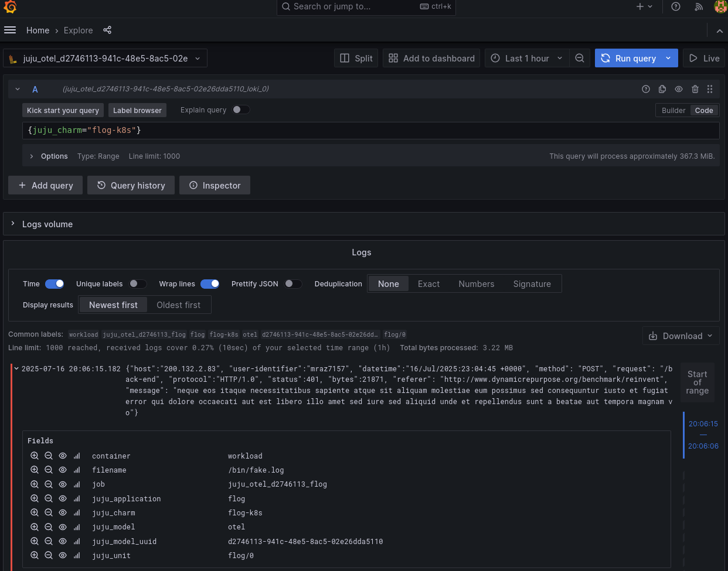The width and height of the screenshot is (728, 571).
Task: Open the Last 1 hour time picker
Action: click(x=526, y=58)
